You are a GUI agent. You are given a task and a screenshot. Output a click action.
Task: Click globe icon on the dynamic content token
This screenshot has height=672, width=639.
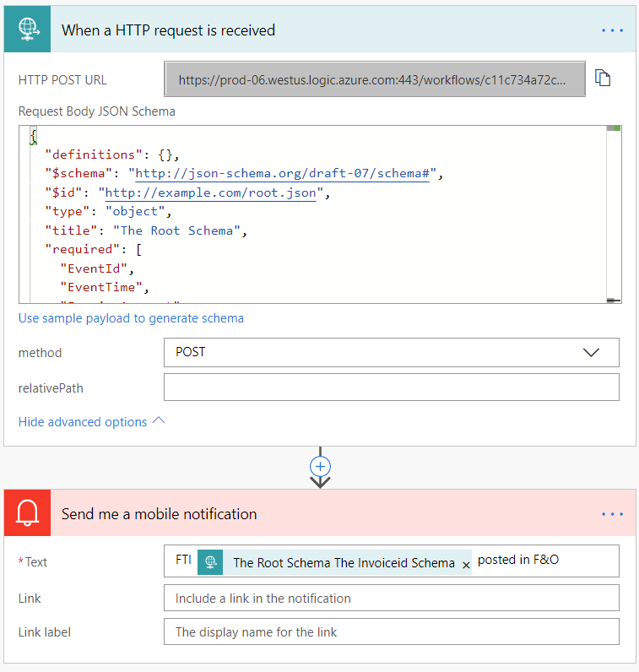click(x=210, y=562)
